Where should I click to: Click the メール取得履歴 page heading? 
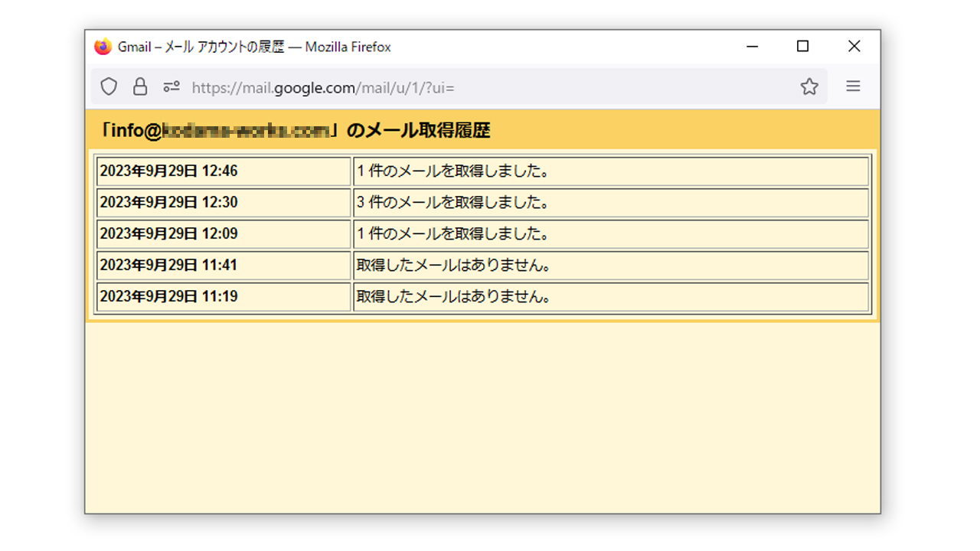click(295, 130)
